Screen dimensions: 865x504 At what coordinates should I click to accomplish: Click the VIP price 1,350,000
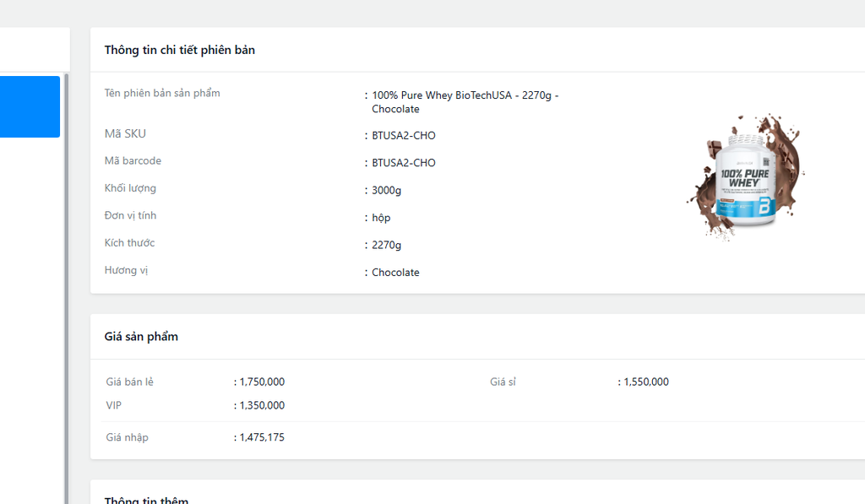pos(262,405)
